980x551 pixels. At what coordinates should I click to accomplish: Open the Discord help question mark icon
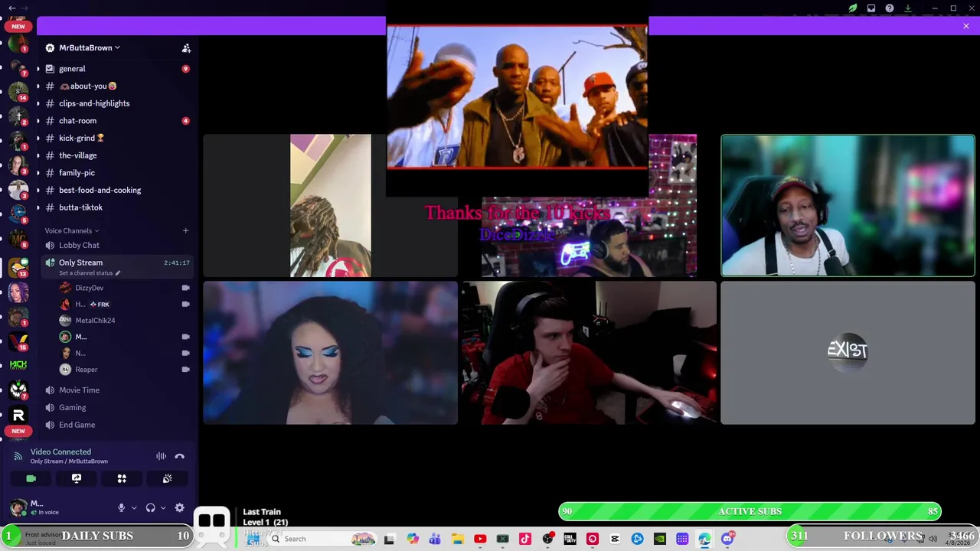click(x=890, y=8)
